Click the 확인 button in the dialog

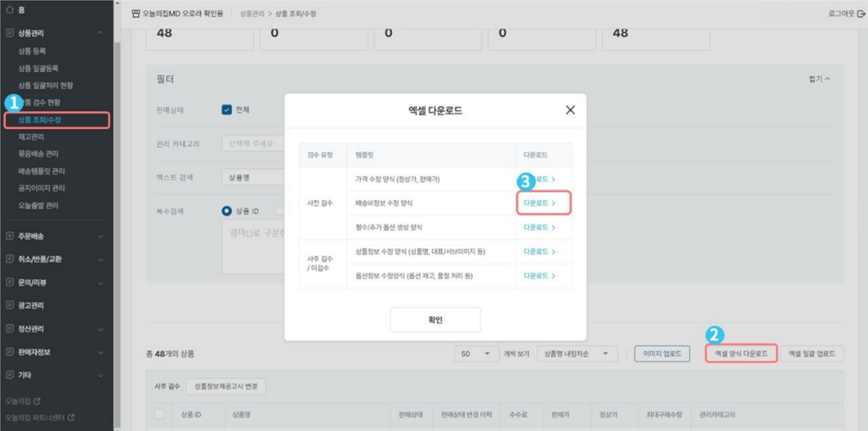click(435, 320)
